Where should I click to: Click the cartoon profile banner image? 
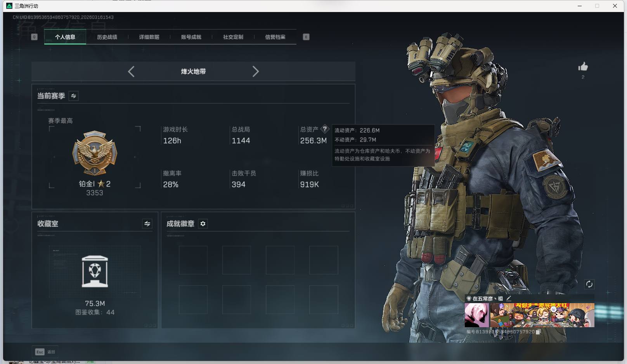[x=542, y=315]
